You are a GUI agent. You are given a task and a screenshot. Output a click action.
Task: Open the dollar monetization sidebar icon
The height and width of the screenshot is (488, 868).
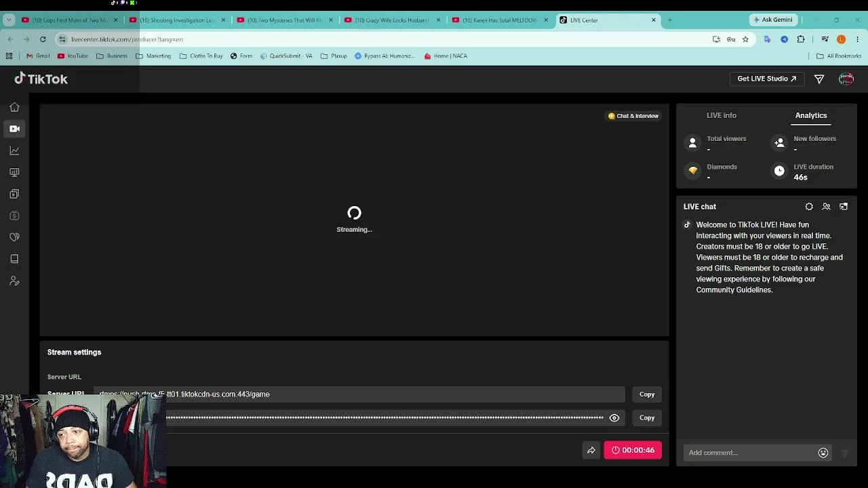click(14, 216)
